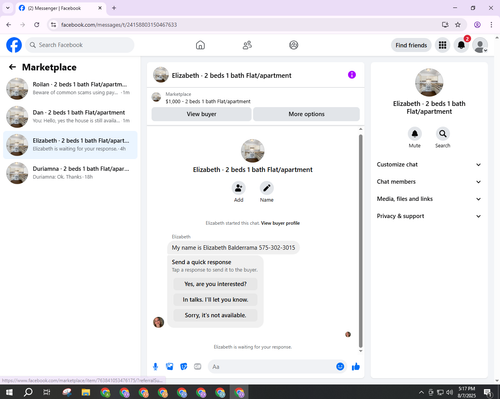The height and width of the screenshot is (399, 500).
Task: Send quick reply 'Yes, are you interested?'
Action: [215, 284]
